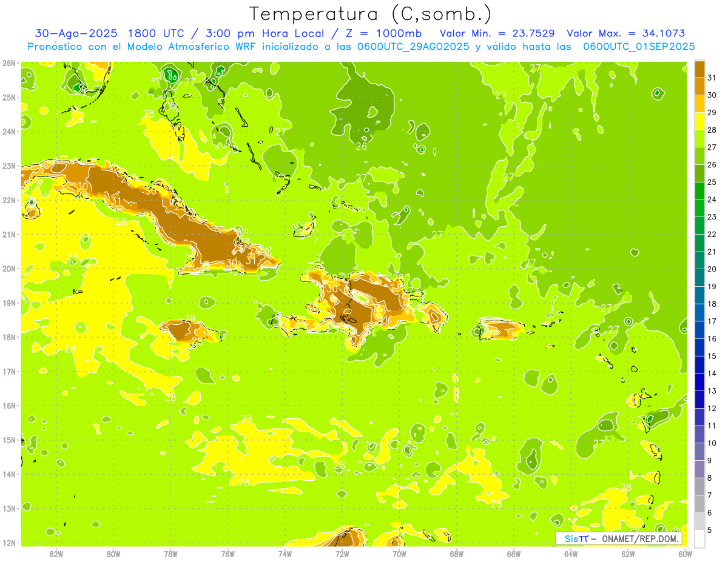Click the '24' label on the color scale
Image resolution: width=728 pixels, height=562 pixels.
click(x=712, y=199)
